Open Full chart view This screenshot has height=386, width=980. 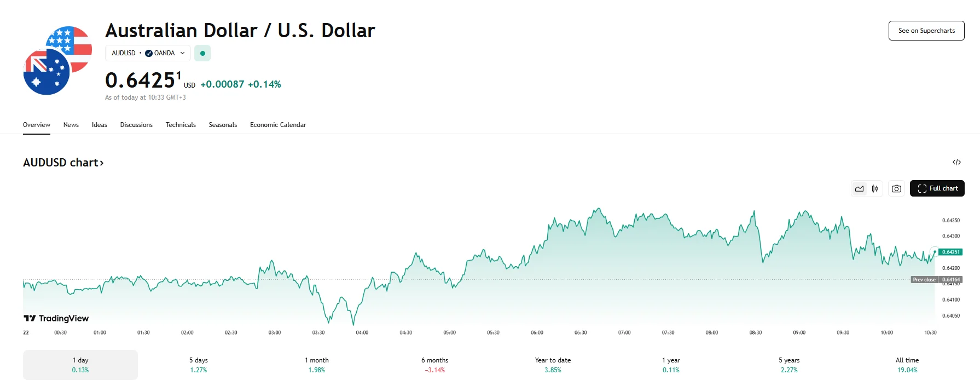pos(937,188)
